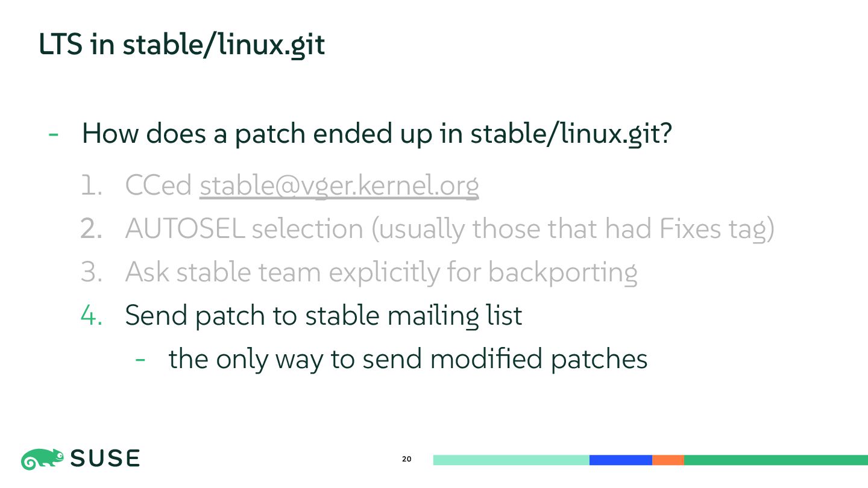This screenshot has height=488, width=868.
Task: Select Send patch to stable mailing list
Action: point(323,316)
